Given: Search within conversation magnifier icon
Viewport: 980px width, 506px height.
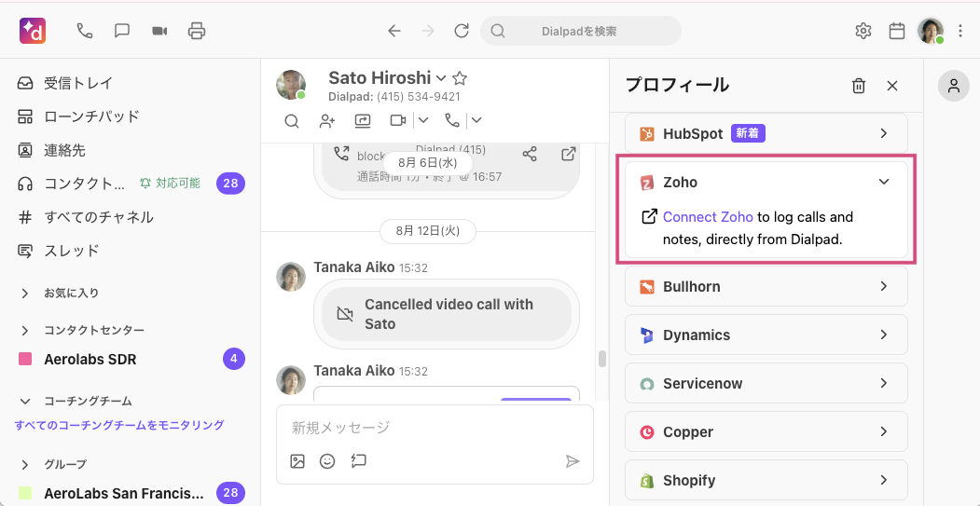Looking at the screenshot, I should (x=291, y=120).
